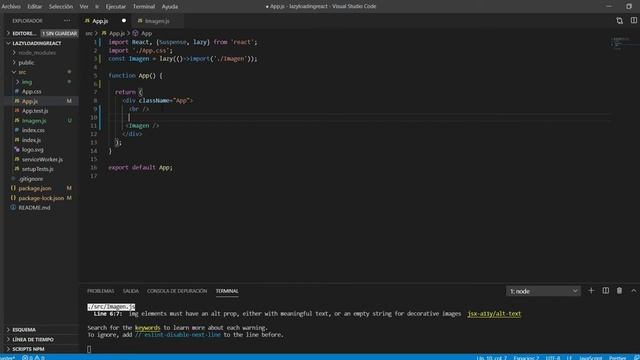The image size is (640, 360).
Task: Click the Espacios: 2 indentation status
Action: coord(526,358)
